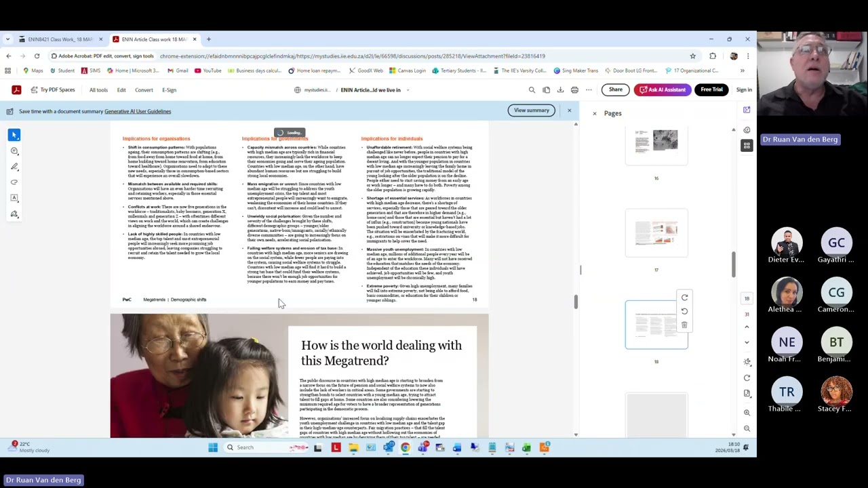Screen dimensions: 868x488
Task: Select page 17 thumbnail
Action: point(656,234)
